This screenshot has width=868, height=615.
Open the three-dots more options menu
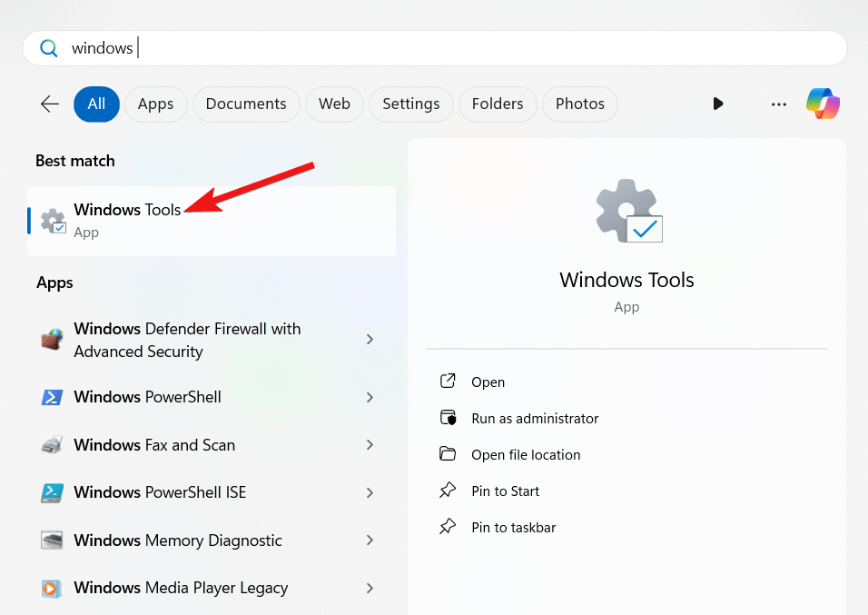pyautogui.click(x=778, y=104)
